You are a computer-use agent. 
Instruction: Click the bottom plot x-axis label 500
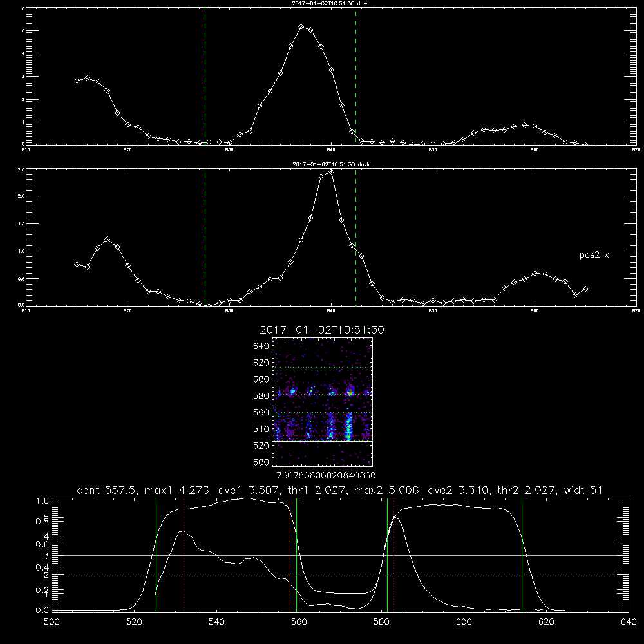point(52,622)
